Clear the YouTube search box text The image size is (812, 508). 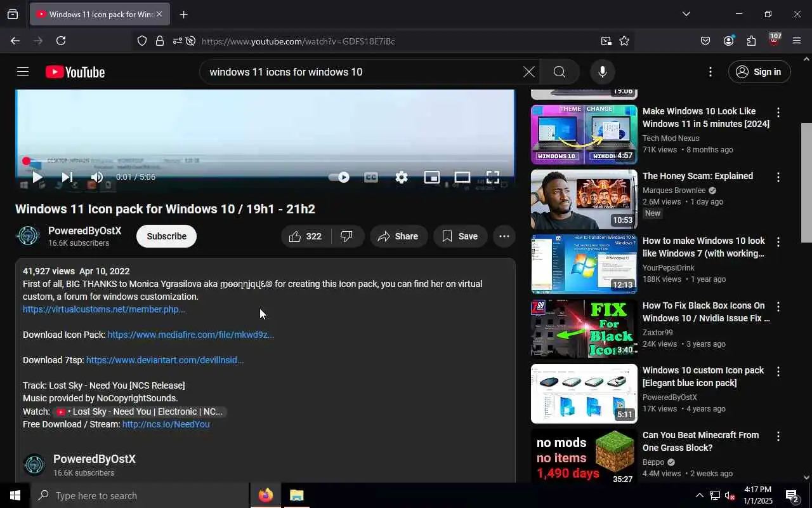point(528,72)
